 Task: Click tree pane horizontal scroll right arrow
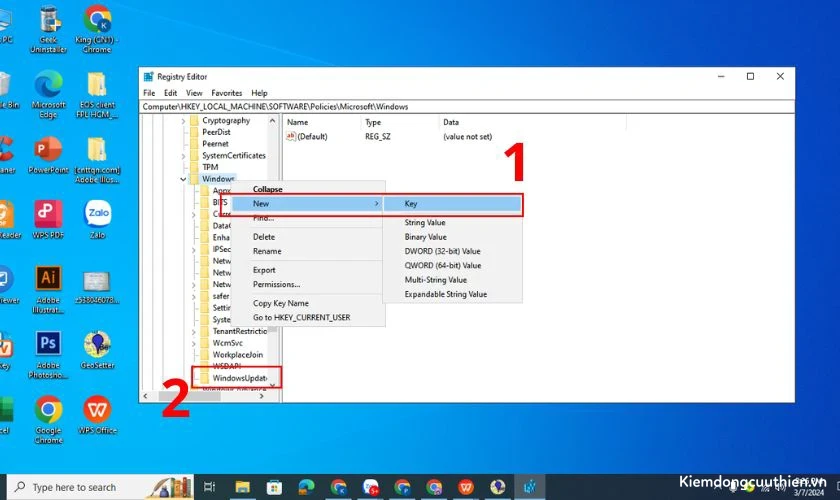(261, 396)
